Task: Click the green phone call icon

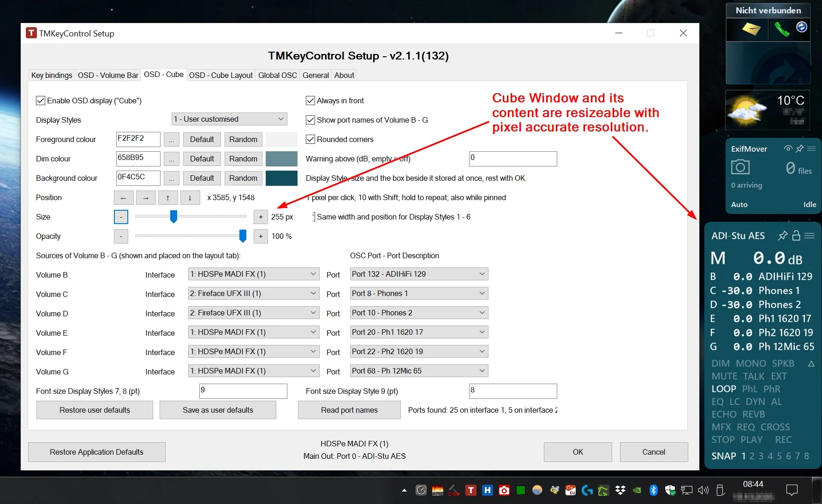Action: click(781, 30)
